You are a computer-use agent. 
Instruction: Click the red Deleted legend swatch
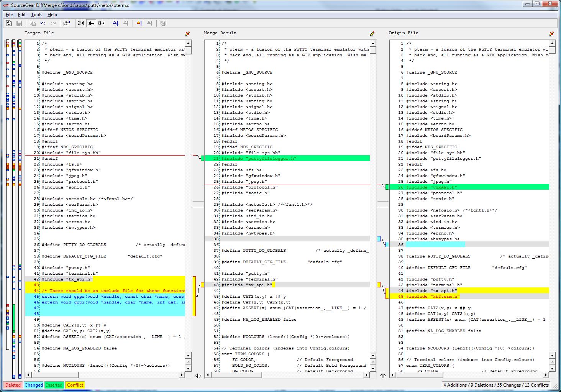13,385
